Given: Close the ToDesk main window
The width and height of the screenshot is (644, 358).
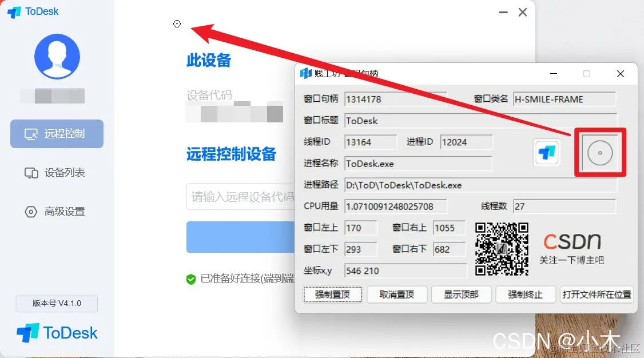Looking at the screenshot, I should pos(523,13).
